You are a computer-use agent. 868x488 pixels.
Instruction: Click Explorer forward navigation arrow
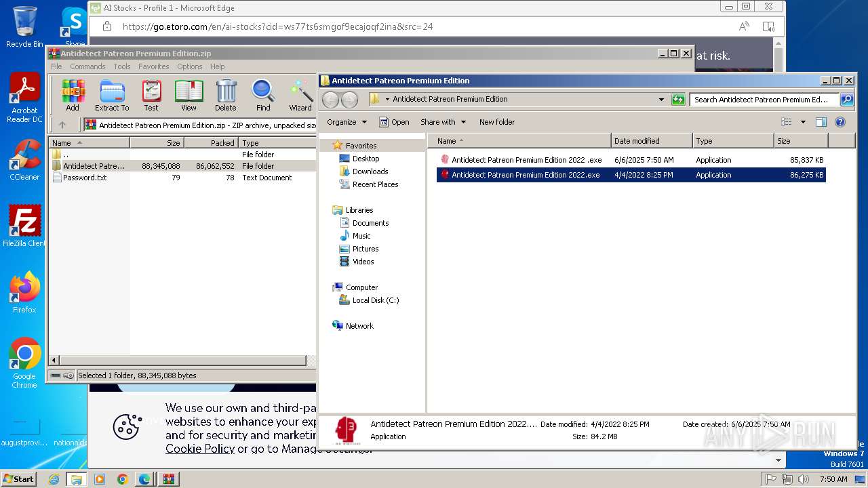[x=349, y=100]
